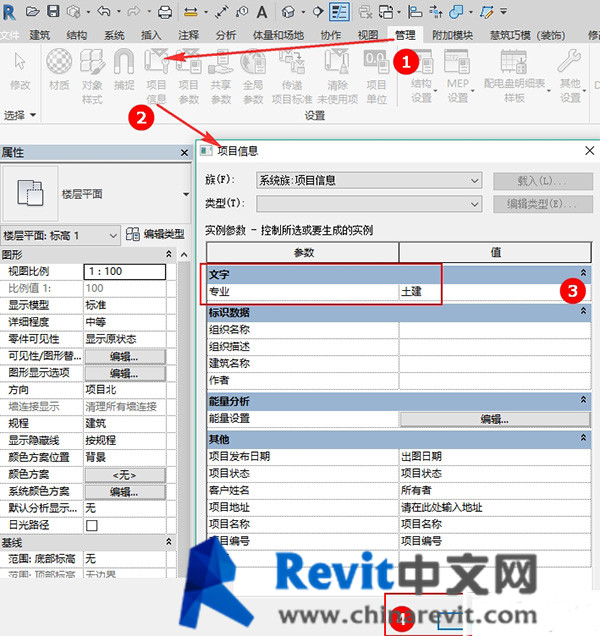
Task: Click Purge Unused (清除未使用项)
Action: (338, 76)
